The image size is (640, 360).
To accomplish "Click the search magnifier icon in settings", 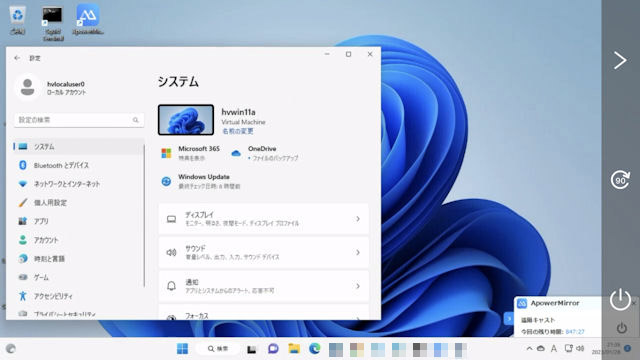I will point(136,120).
